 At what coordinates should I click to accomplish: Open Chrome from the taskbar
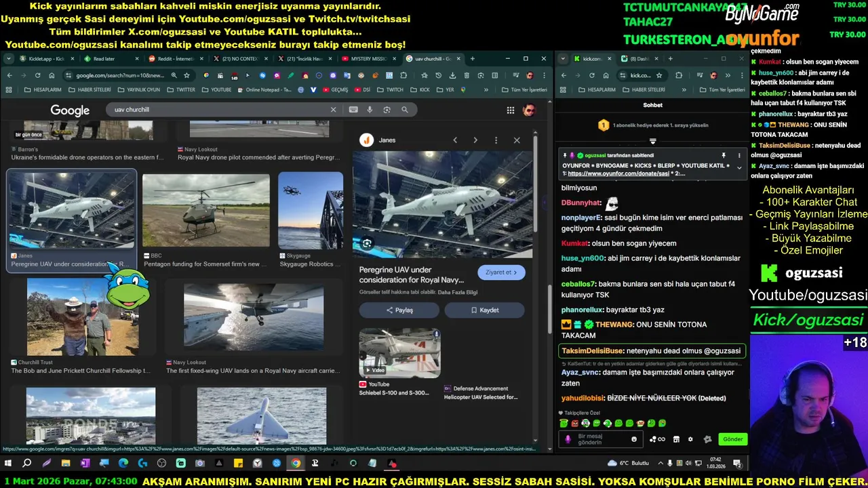pos(296,464)
